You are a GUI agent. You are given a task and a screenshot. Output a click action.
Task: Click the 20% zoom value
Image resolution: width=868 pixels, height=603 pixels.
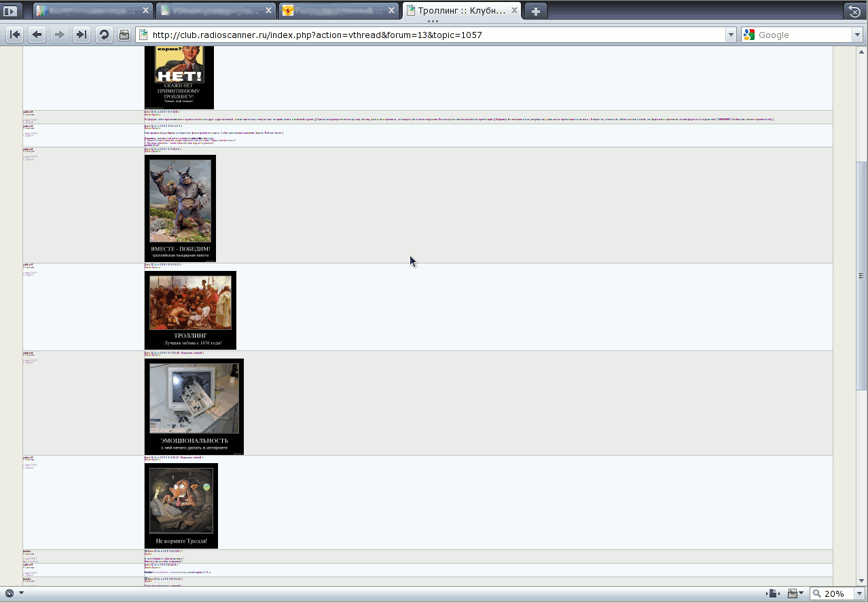834,593
